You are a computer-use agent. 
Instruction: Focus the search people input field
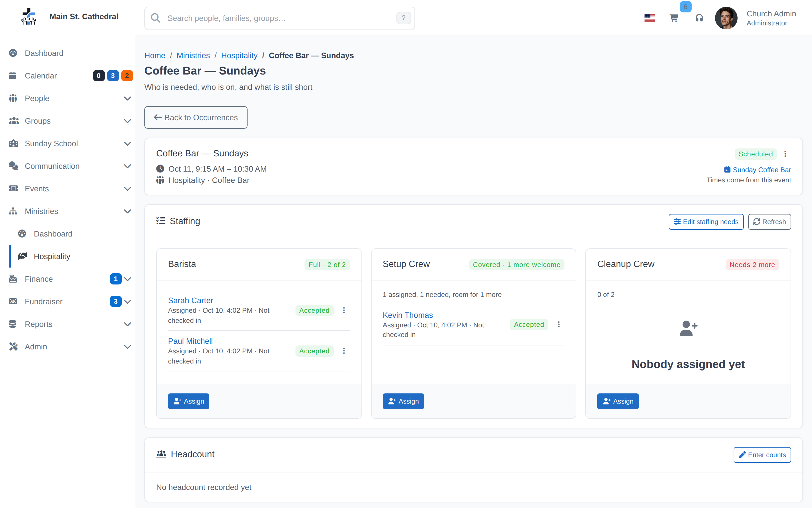click(x=279, y=18)
